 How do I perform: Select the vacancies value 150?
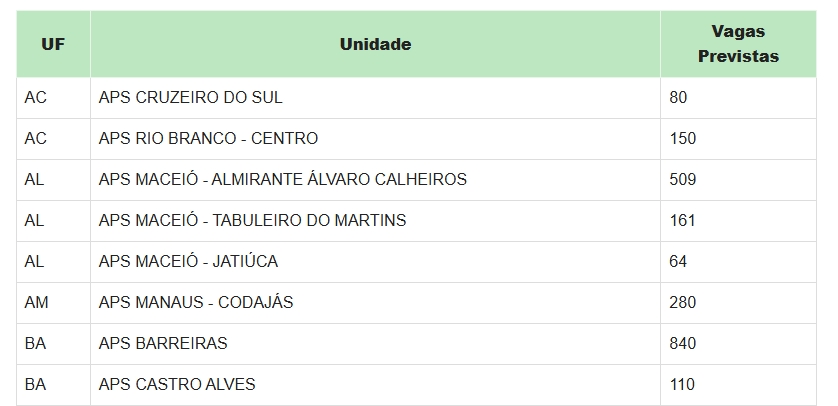pyautogui.click(x=683, y=138)
